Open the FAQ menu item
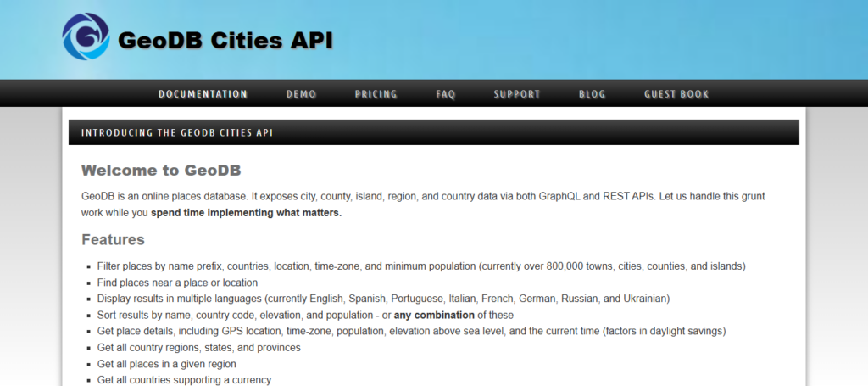868x386 pixels. 446,94
